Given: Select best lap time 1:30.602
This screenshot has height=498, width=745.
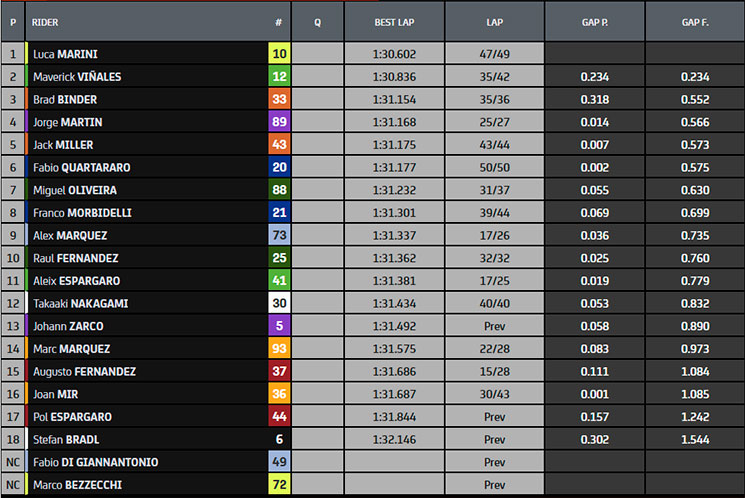Looking at the screenshot, I should point(394,54).
